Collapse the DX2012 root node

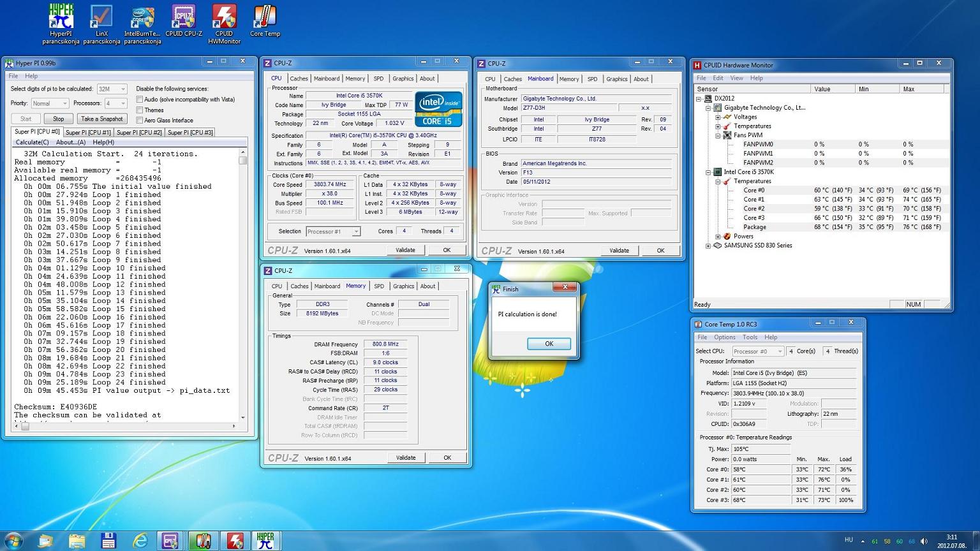[x=699, y=99]
